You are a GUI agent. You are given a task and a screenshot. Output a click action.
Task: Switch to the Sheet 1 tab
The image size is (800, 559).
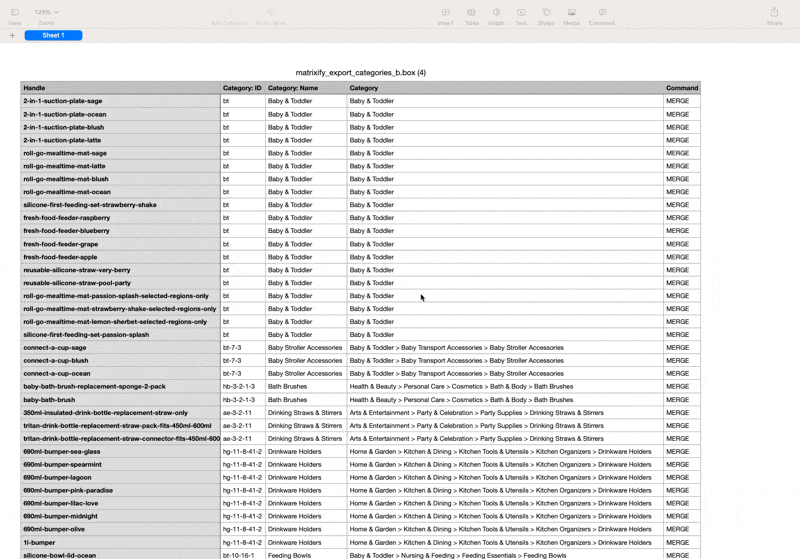point(53,35)
